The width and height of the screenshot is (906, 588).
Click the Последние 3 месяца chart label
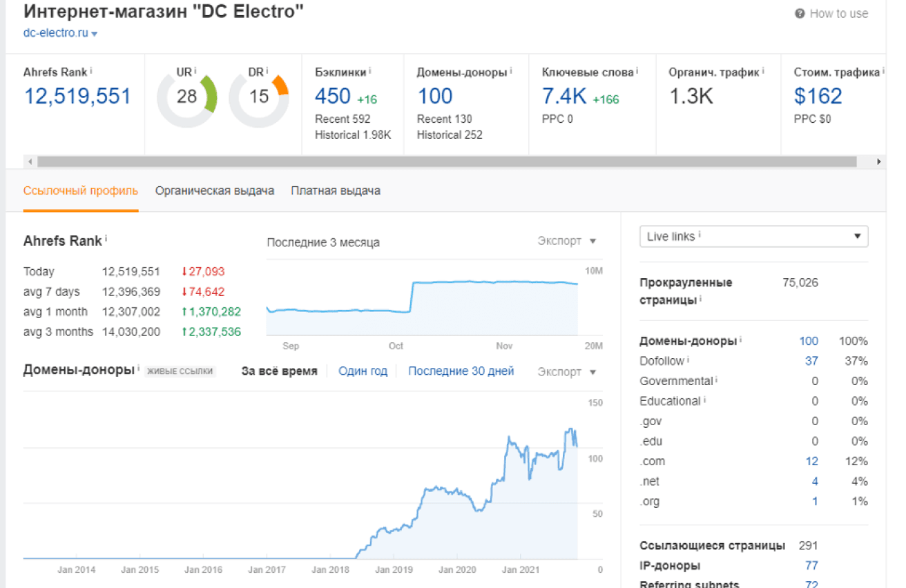323,242
